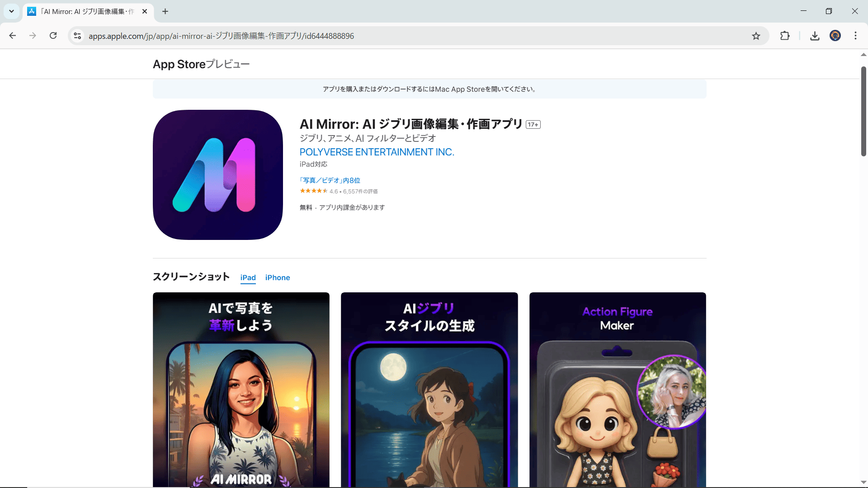
Task: Click the 4.6 star rating row
Action: (x=339, y=191)
